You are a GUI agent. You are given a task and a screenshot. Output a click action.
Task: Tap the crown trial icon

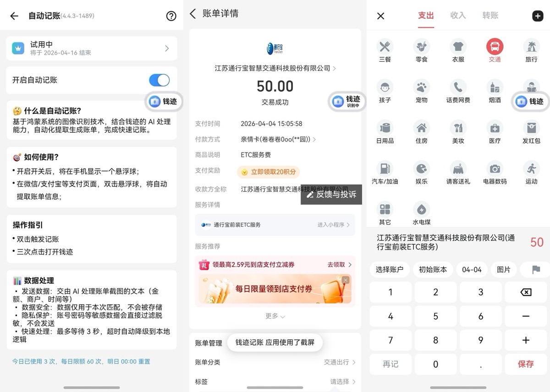18,49
